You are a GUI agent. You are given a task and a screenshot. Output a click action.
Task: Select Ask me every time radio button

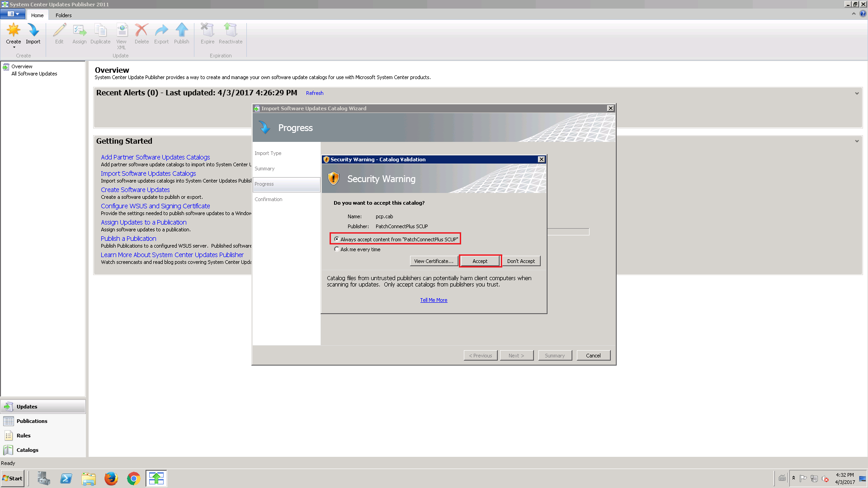(336, 249)
